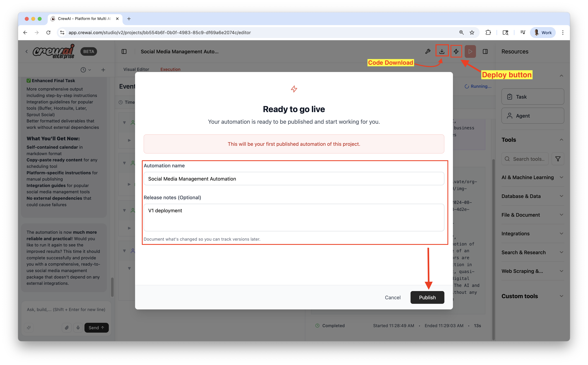Collapse the Tools section
Image resolution: width=588 pixels, height=365 pixels.
click(x=562, y=139)
